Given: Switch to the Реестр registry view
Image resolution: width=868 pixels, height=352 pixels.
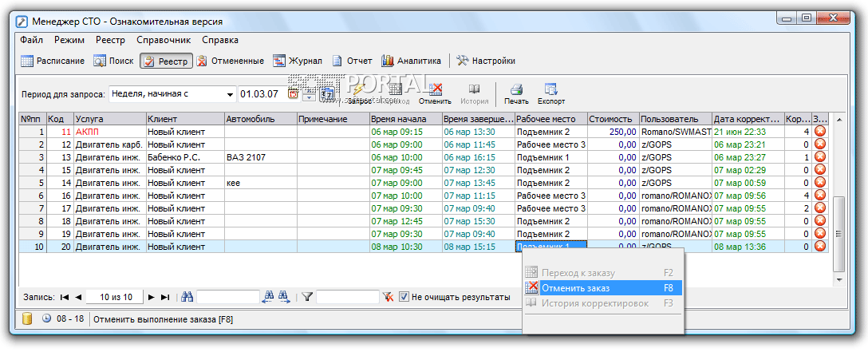Looking at the screenshot, I should click(x=166, y=61).
